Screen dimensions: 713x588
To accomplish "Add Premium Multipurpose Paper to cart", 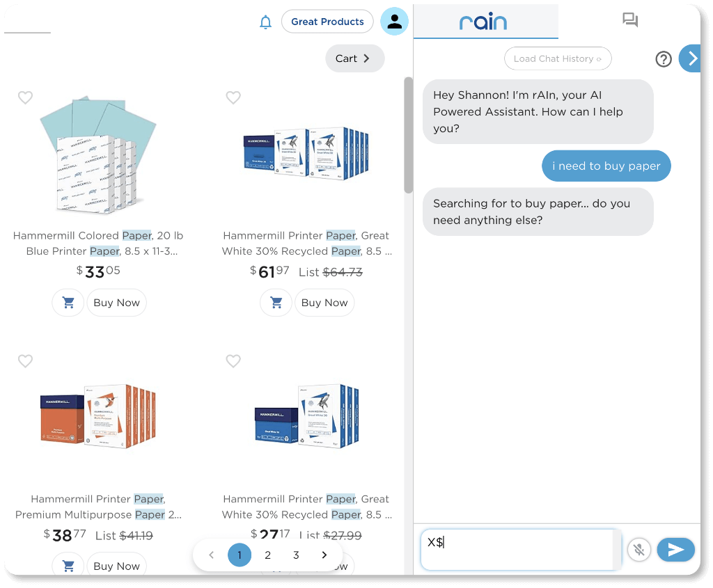I will coord(68,565).
